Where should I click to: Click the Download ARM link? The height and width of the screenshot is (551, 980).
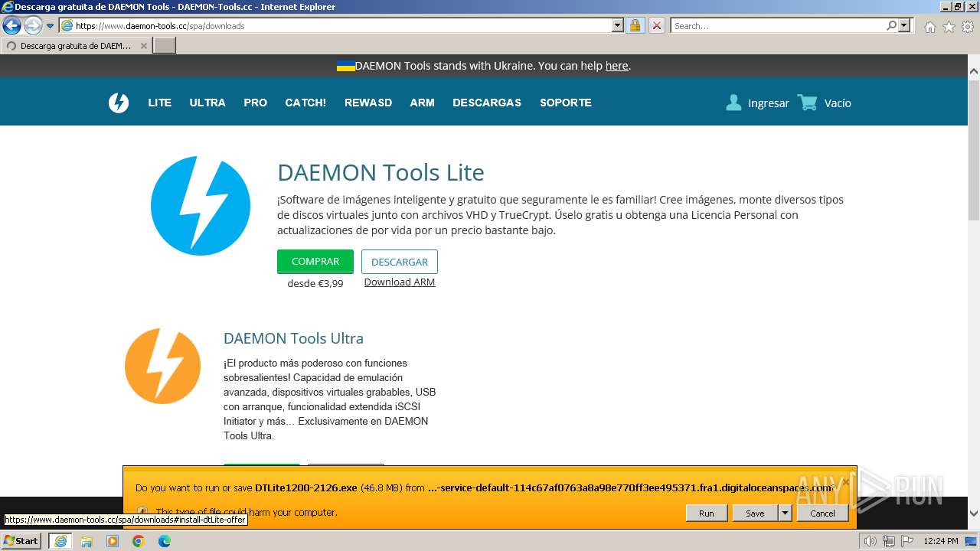400,282
